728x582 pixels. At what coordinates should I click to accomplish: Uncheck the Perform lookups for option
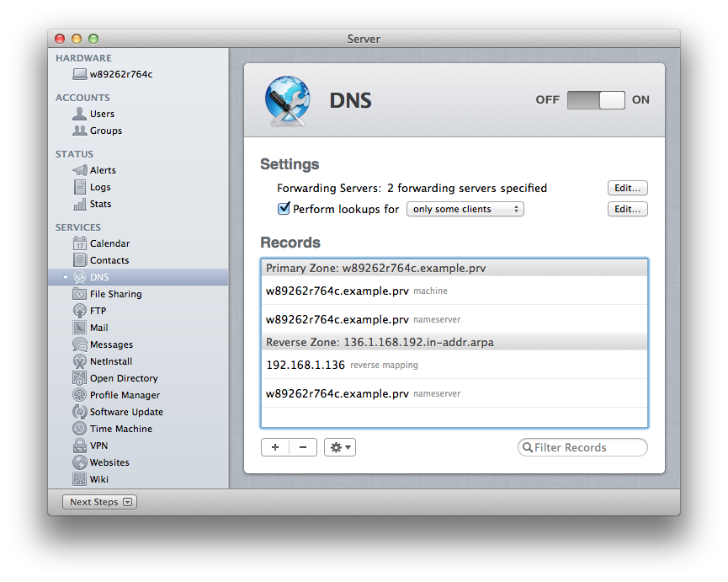[284, 208]
